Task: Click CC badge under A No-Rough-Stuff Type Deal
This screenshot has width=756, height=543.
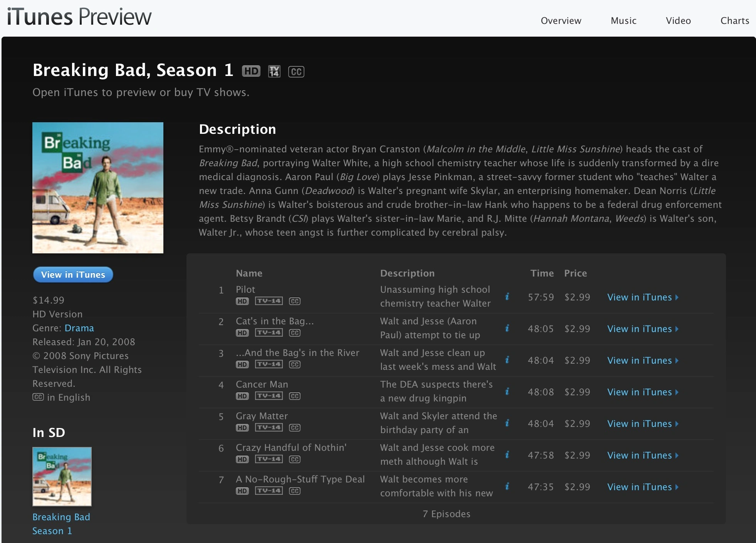Action: [295, 491]
